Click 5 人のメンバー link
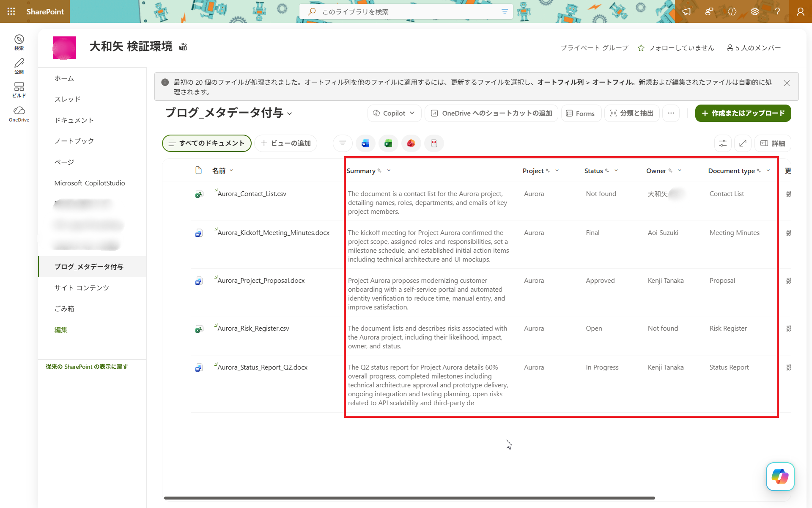Viewport: 812px width, 508px height. pyautogui.click(x=754, y=48)
